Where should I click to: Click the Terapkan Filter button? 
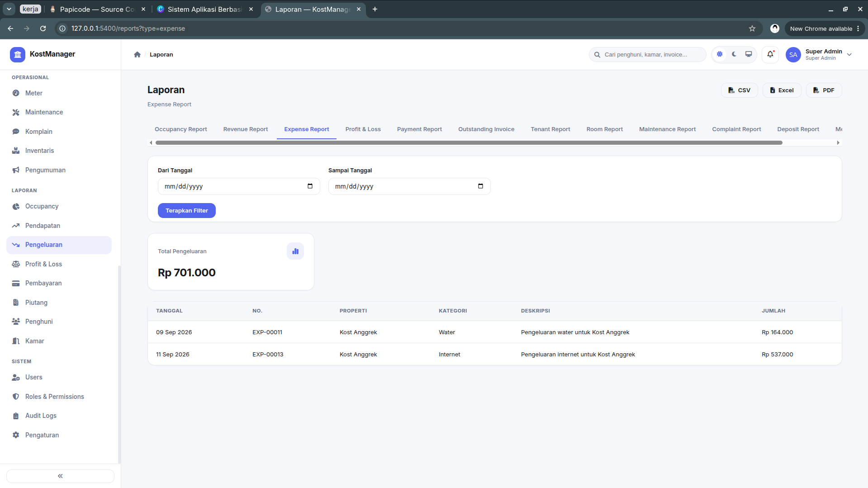coord(186,211)
